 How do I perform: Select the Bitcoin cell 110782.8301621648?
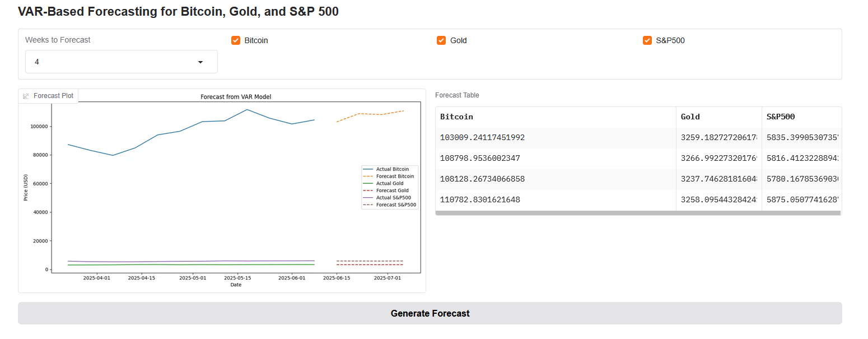click(480, 200)
